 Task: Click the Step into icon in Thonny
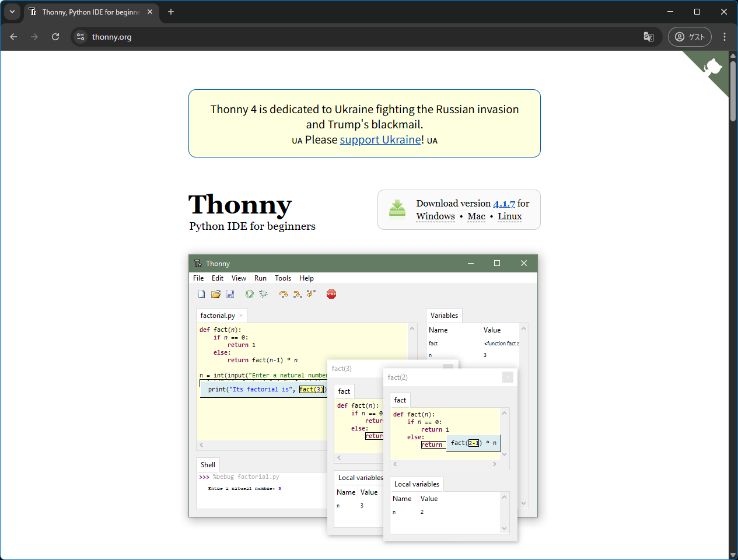pos(298,294)
